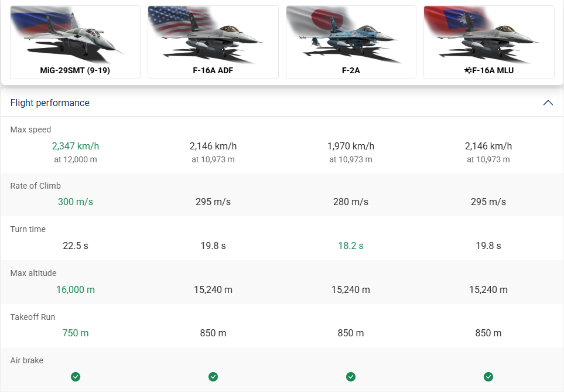Click the star icon beside F-16A MLU

click(x=467, y=70)
